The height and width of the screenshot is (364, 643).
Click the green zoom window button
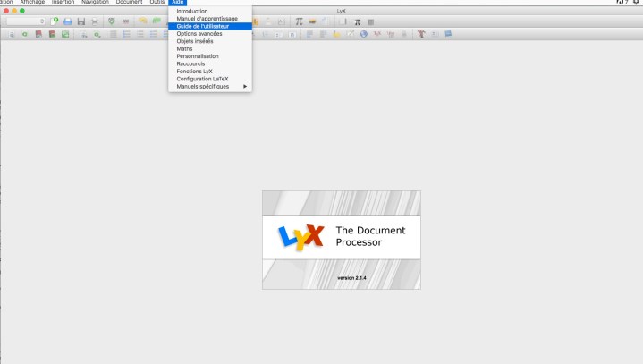point(22,10)
